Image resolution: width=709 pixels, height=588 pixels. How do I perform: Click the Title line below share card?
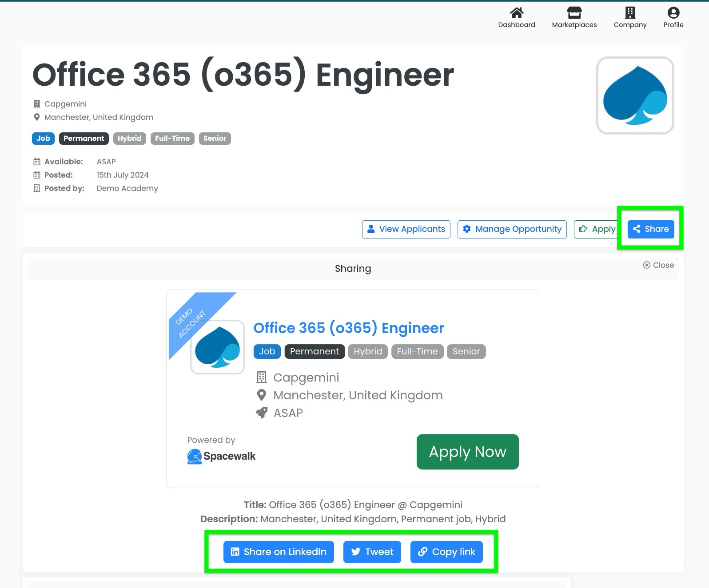[353, 505]
